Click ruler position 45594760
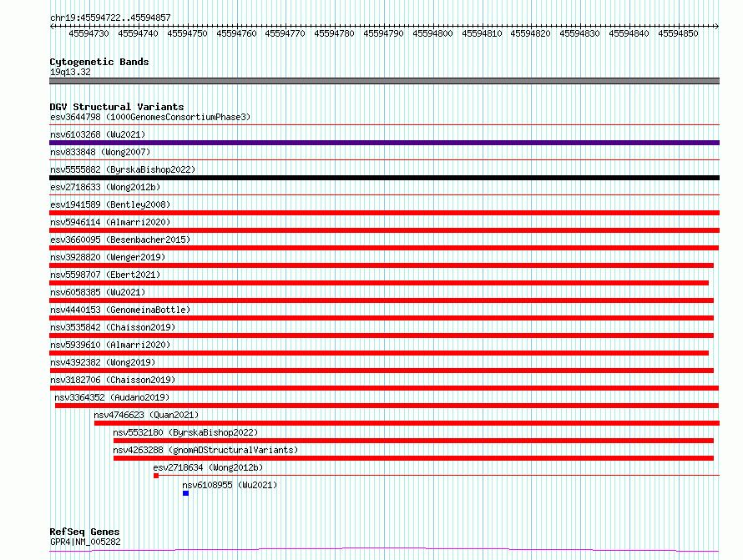743x560 pixels. [236, 33]
